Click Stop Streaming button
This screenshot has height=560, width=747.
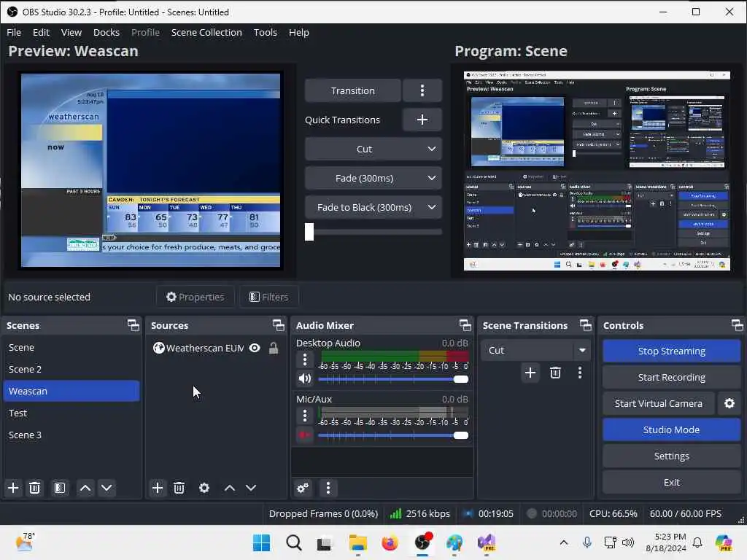(671, 351)
